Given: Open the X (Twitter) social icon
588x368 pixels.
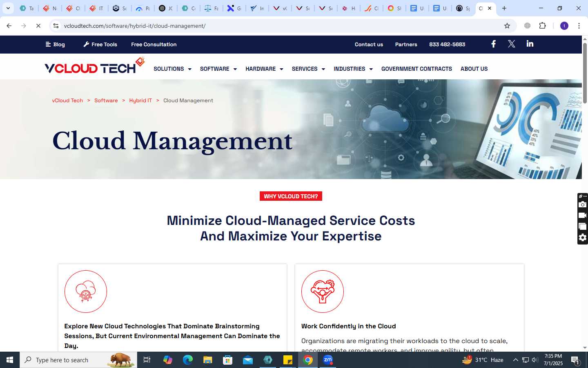Looking at the screenshot, I should click(x=511, y=44).
